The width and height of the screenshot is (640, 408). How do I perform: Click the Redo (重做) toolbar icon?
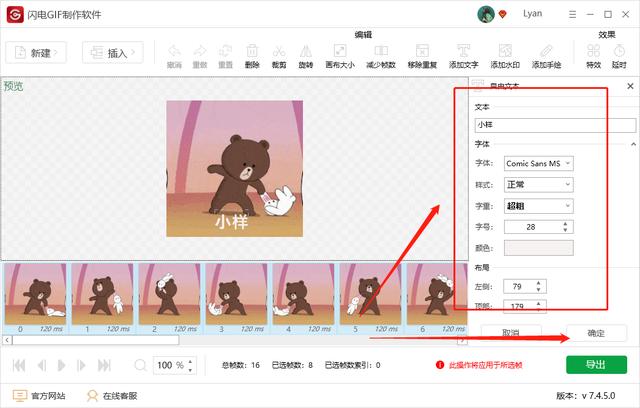tap(200, 51)
